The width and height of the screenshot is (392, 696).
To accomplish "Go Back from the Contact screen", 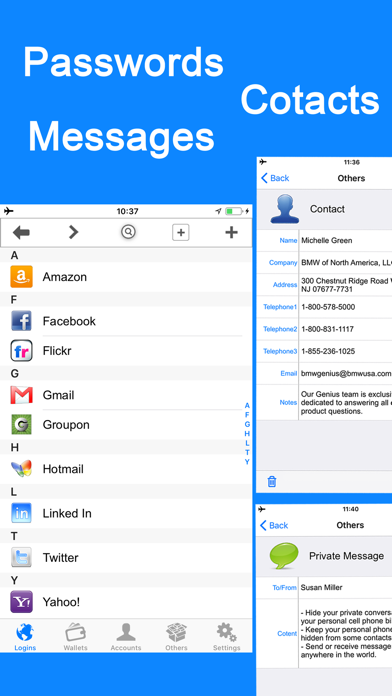I will tap(275, 178).
